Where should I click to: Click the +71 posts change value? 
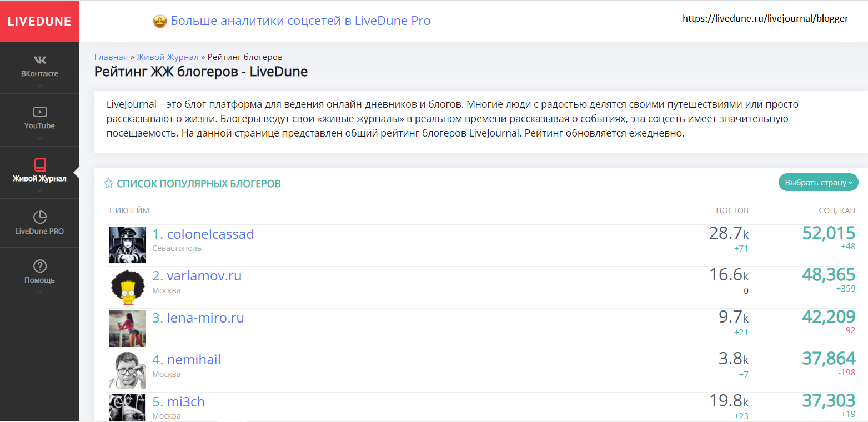[741, 249]
